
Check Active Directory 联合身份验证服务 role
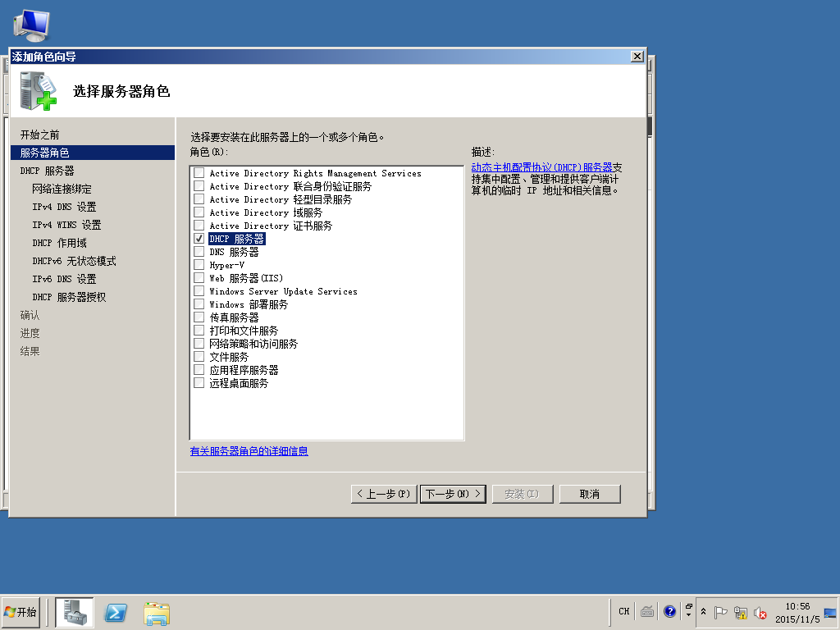click(199, 186)
